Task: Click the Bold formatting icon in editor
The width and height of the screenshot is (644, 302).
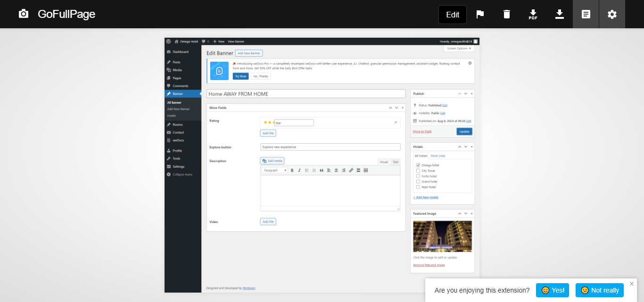Action: [292, 170]
